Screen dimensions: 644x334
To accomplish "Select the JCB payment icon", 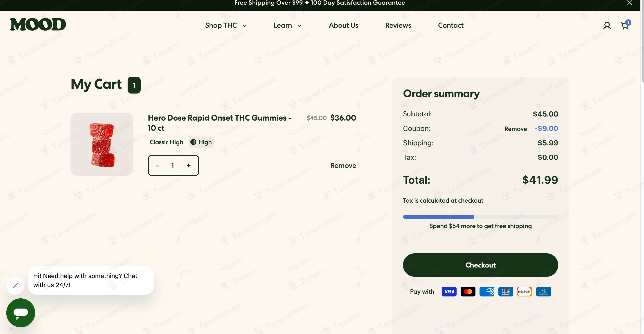I will (506, 291).
